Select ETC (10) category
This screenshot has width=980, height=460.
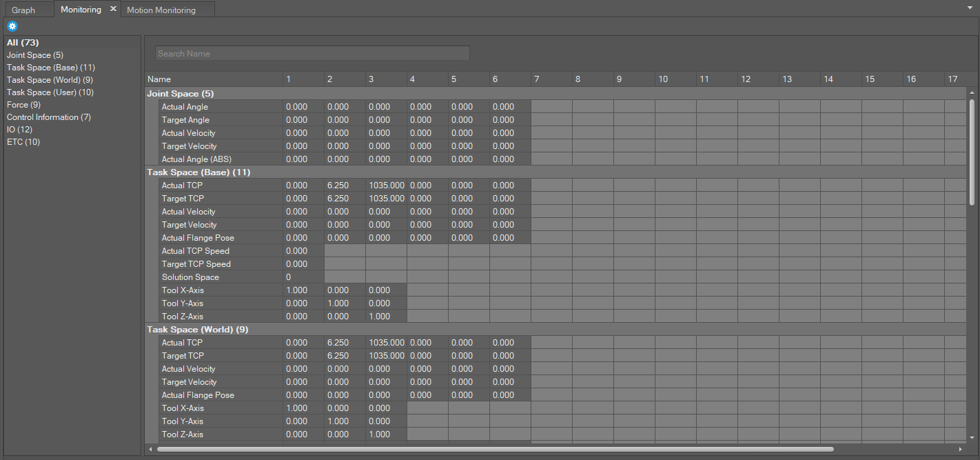23,142
